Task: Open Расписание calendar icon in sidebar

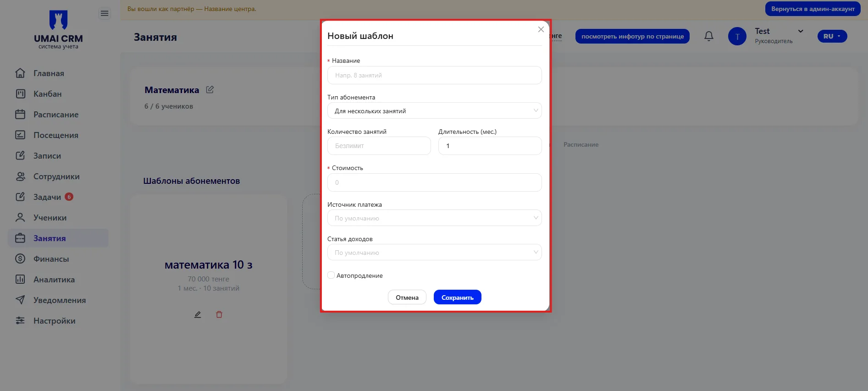Action: (20, 115)
